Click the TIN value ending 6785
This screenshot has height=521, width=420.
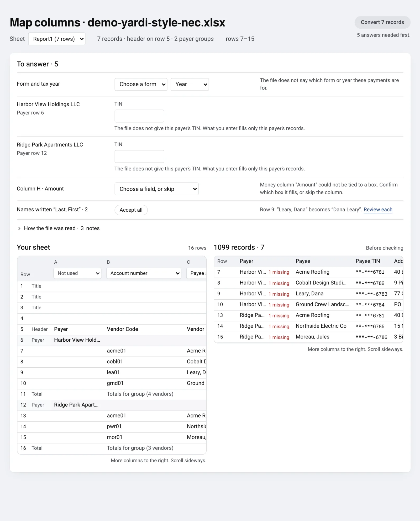[x=370, y=326]
